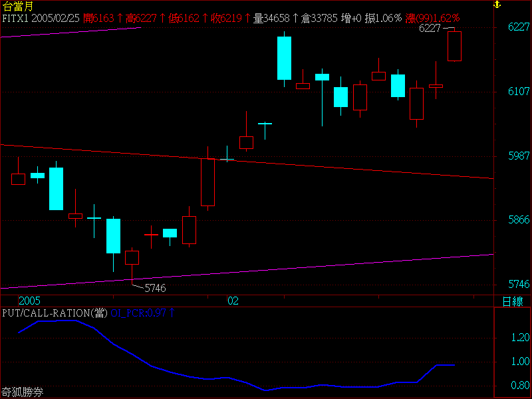Click the 台當月 chart title
The height and width of the screenshot is (399, 532).
point(17,7)
